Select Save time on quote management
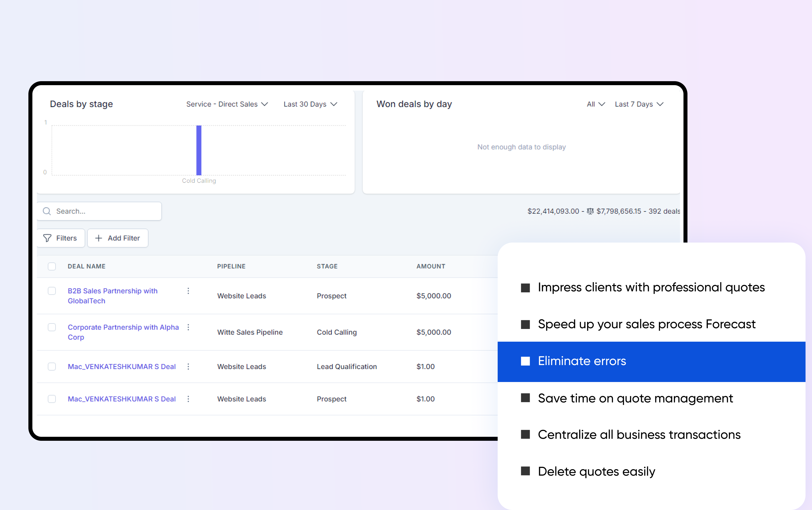The width and height of the screenshot is (812, 510). pos(635,398)
